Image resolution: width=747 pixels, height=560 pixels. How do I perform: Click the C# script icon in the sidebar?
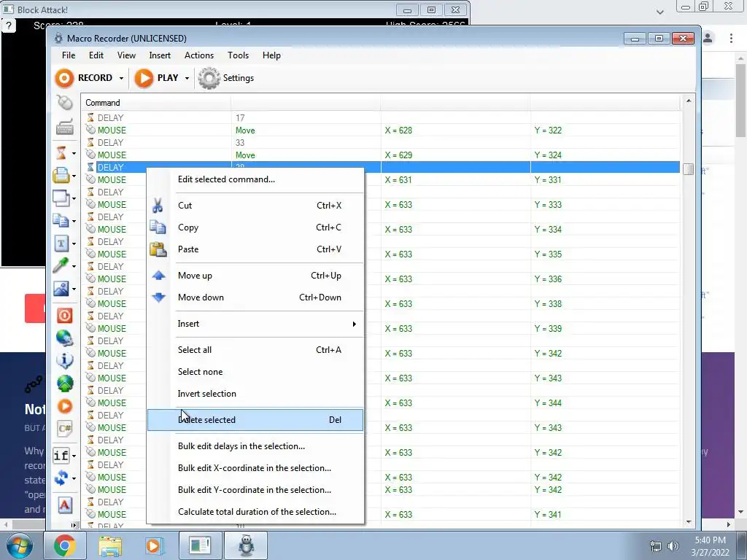coord(65,429)
